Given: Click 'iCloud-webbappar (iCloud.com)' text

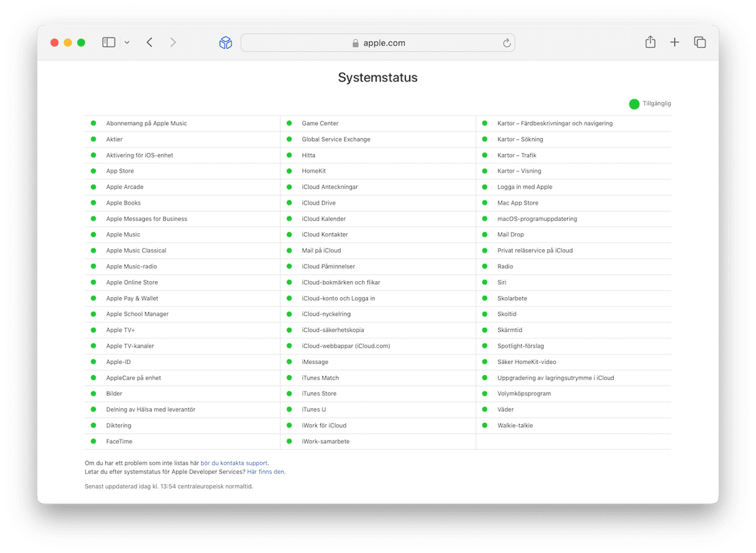Looking at the screenshot, I should click(x=346, y=346).
